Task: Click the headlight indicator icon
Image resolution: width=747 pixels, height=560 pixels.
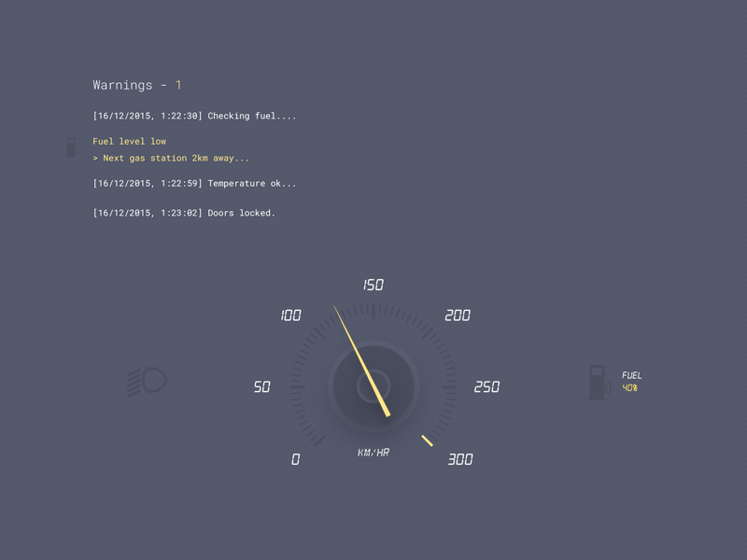Action: [x=147, y=382]
